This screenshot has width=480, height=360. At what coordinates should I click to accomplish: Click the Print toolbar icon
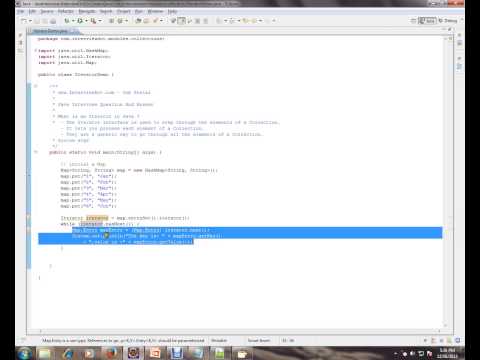coord(53,21)
